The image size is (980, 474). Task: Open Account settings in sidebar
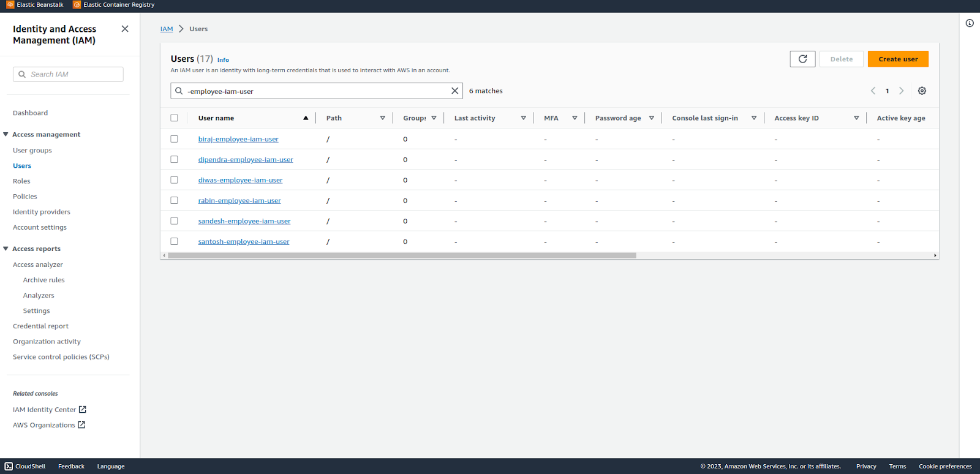pos(40,227)
